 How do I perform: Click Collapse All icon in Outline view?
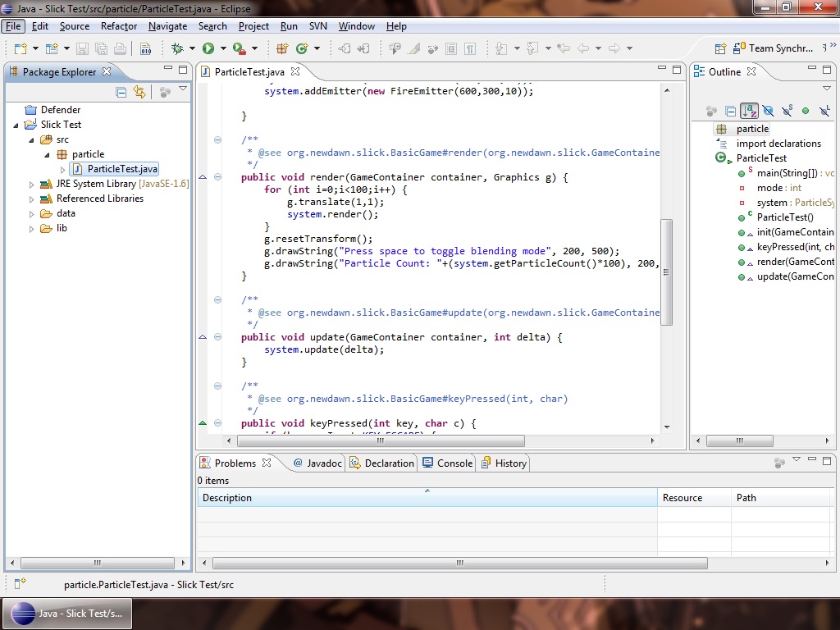click(730, 111)
